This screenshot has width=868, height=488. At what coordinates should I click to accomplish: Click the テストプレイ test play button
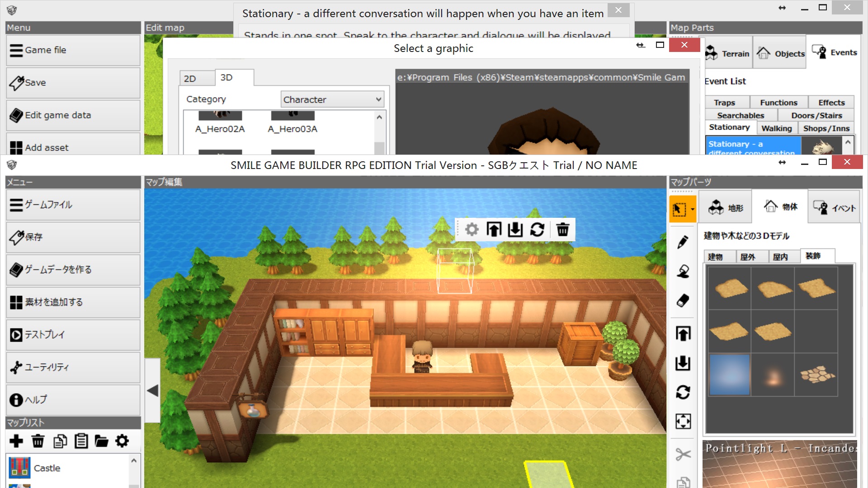(x=73, y=335)
